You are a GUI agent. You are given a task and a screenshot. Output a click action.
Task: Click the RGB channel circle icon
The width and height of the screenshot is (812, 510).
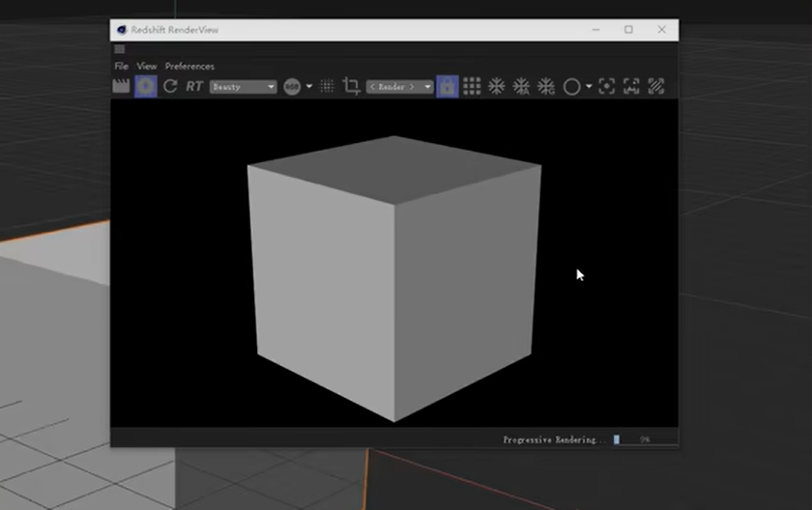[x=292, y=87]
